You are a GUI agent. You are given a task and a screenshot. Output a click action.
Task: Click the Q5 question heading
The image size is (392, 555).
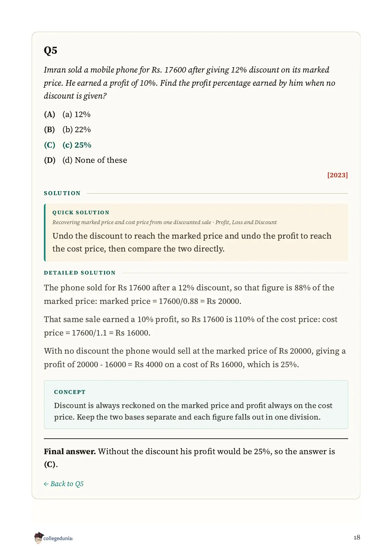click(x=51, y=50)
